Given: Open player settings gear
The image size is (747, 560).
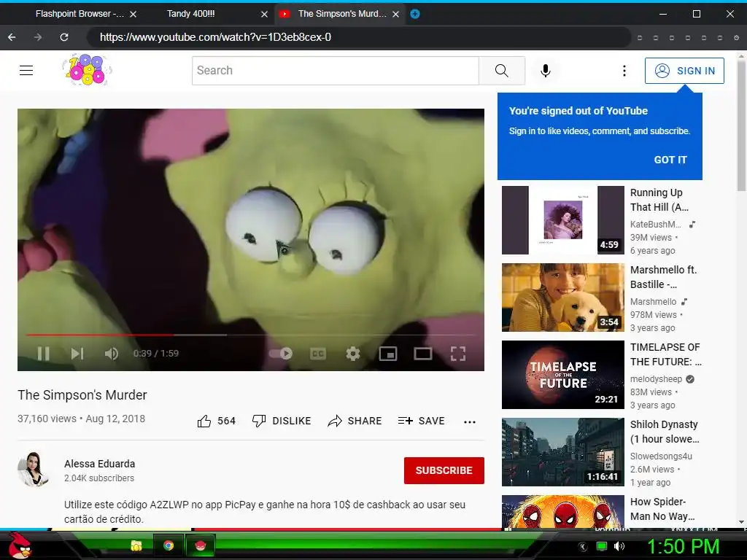Looking at the screenshot, I should 352,354.
